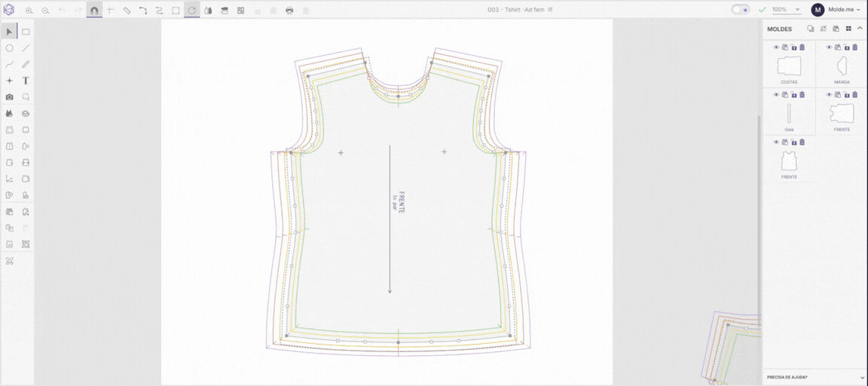The width and height of the screenshot is (868, 386).
Task: Select the camera tool in left toolbar
Action: click(x=9, y=97)
